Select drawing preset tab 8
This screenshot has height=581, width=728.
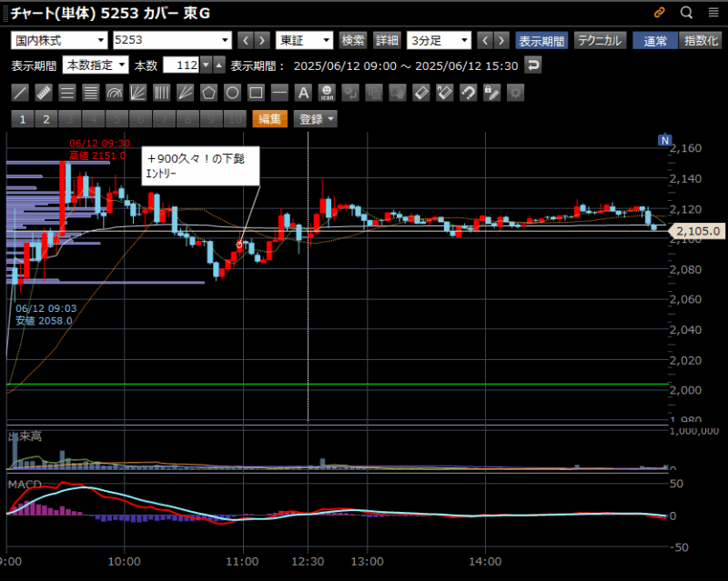(x=188, y=119)
